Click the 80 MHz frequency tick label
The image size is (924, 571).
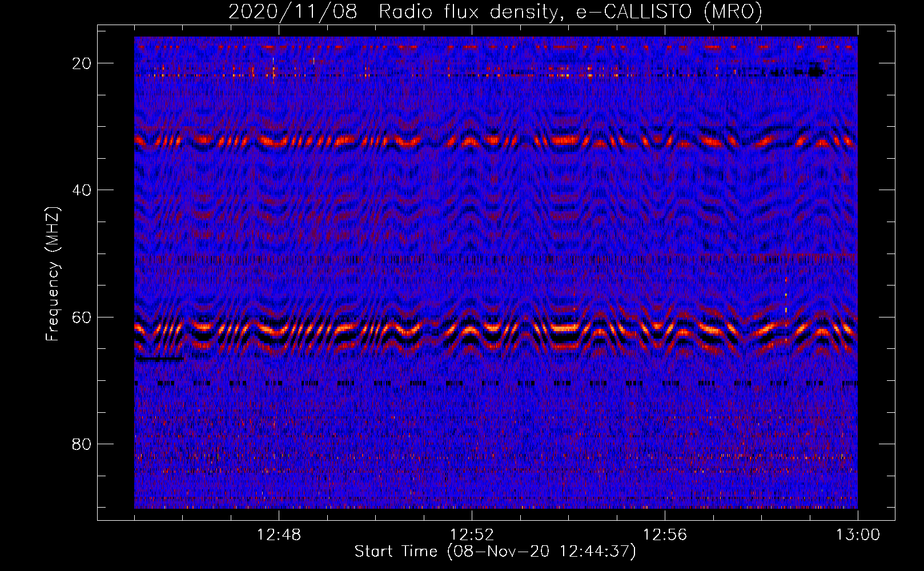pos(82,444)
